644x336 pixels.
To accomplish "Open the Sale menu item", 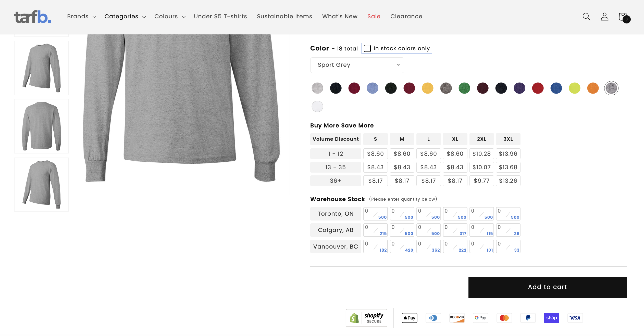I will click(374, 16).
